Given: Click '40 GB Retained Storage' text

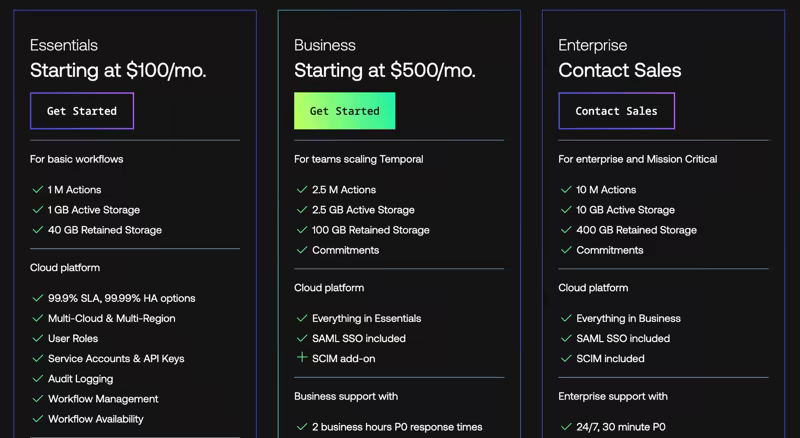Looking at the screenshot, I should (105, 230).
